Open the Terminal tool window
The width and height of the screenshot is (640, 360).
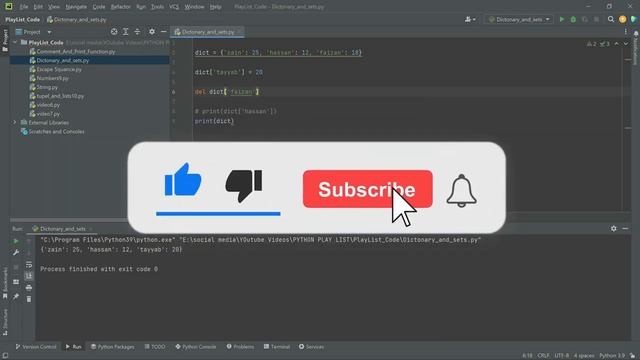[x=277, y=347]
